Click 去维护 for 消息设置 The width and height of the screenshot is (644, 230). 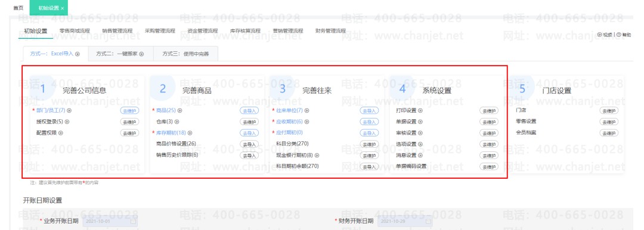489,156
